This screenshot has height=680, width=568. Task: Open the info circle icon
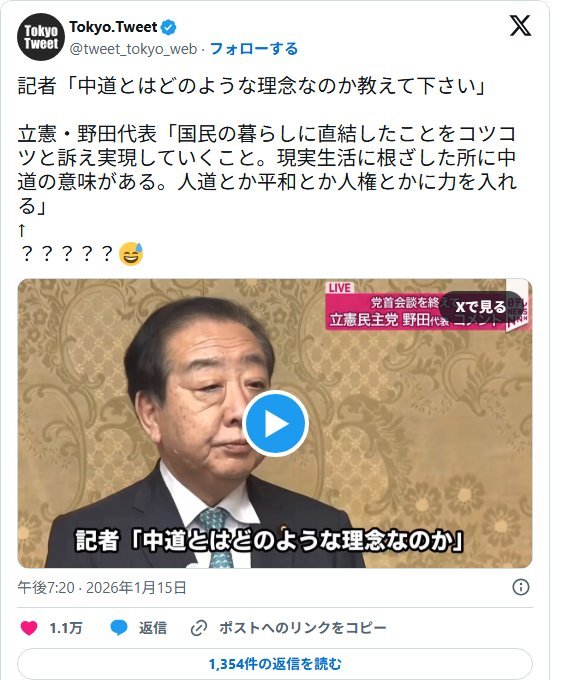521,587
